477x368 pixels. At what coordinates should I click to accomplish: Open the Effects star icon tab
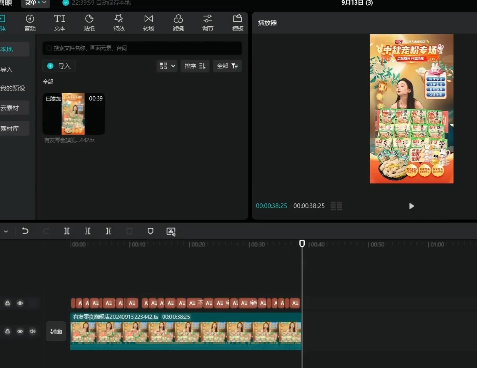[119, 23]
